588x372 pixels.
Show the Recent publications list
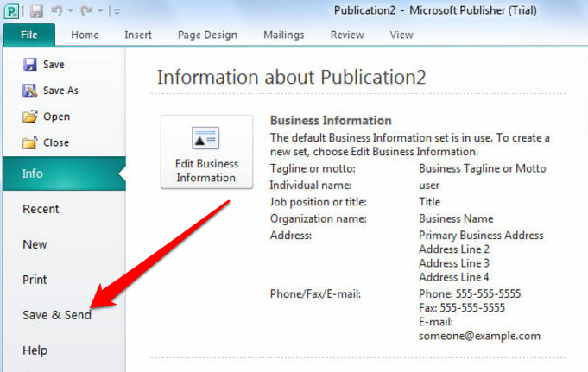tap(41, 209)
